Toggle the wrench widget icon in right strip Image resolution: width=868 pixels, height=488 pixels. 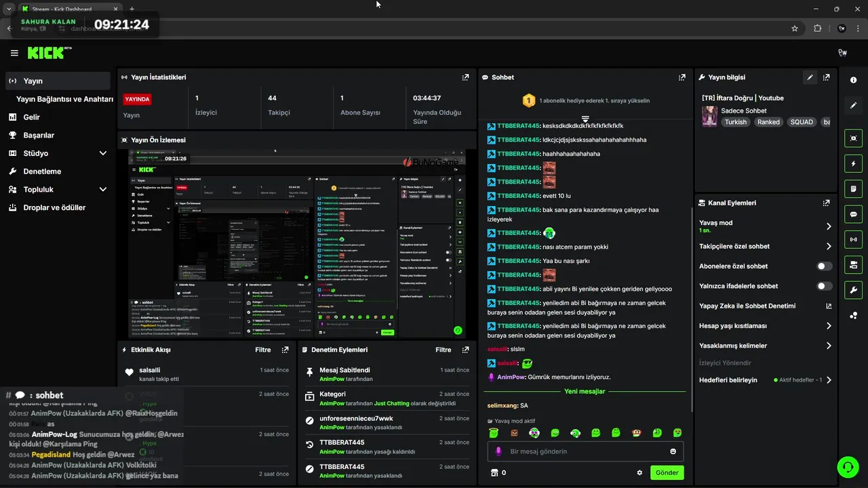(x=853, y=290)
